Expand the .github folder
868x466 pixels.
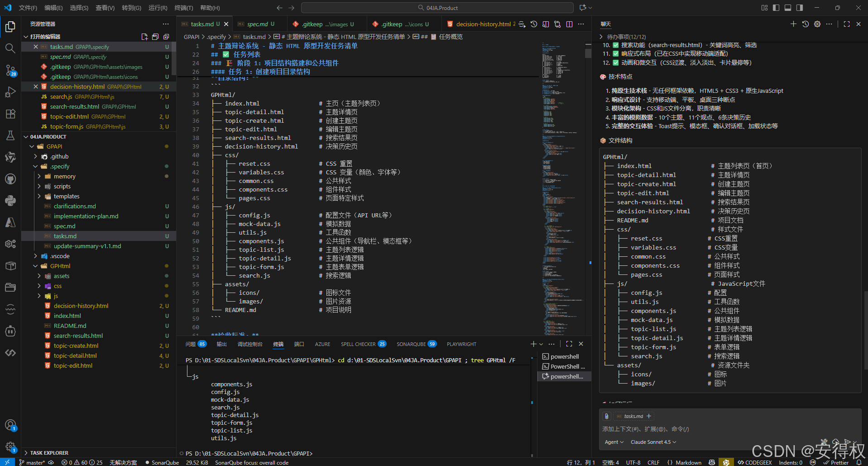point(59,157)
